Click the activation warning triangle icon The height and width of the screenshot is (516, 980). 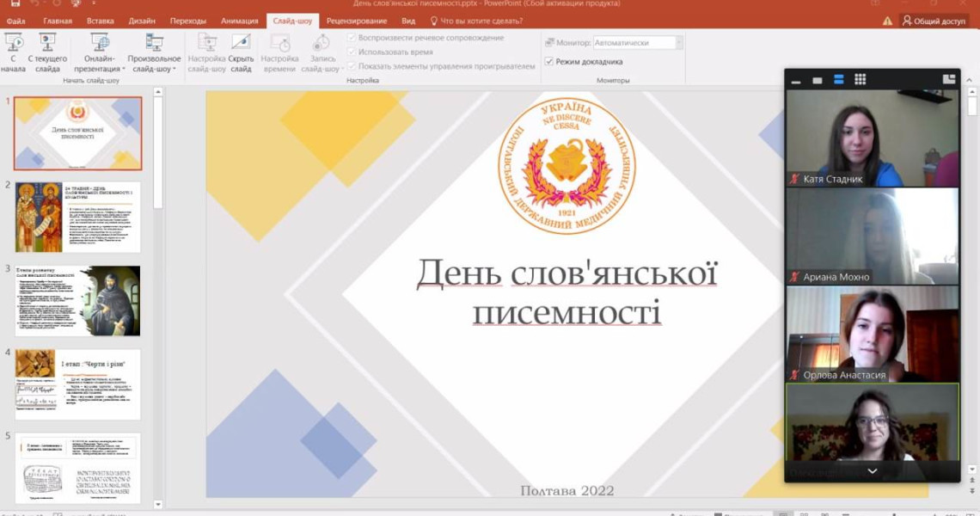[x=887, y=21]
